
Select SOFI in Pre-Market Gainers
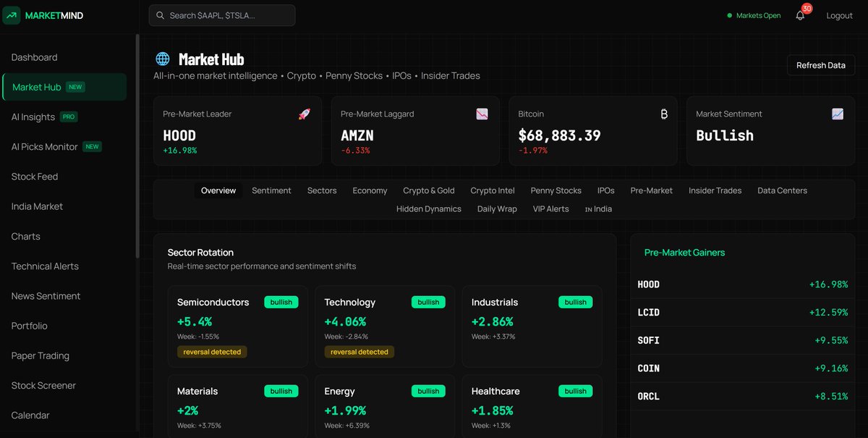tap(742, 340)
